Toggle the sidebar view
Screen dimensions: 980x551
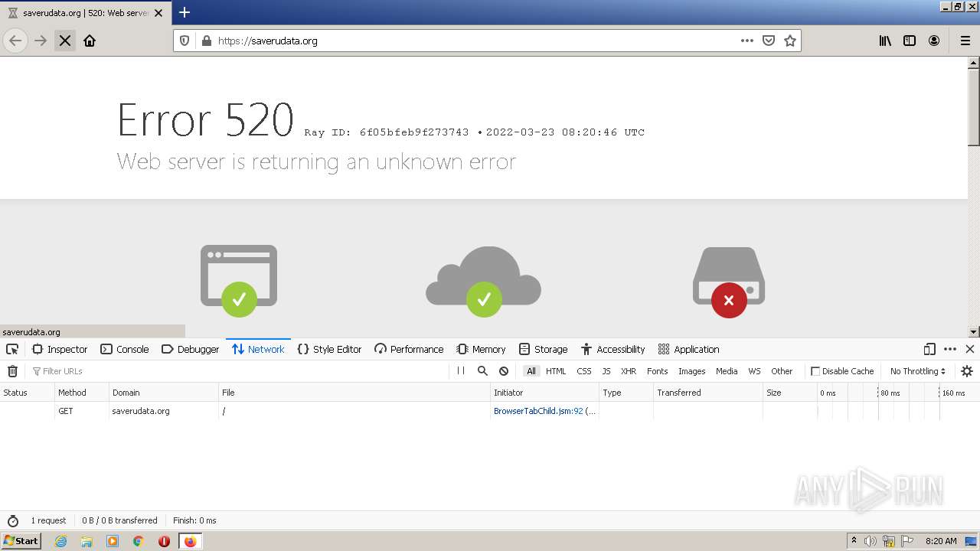tap(910, 41)
